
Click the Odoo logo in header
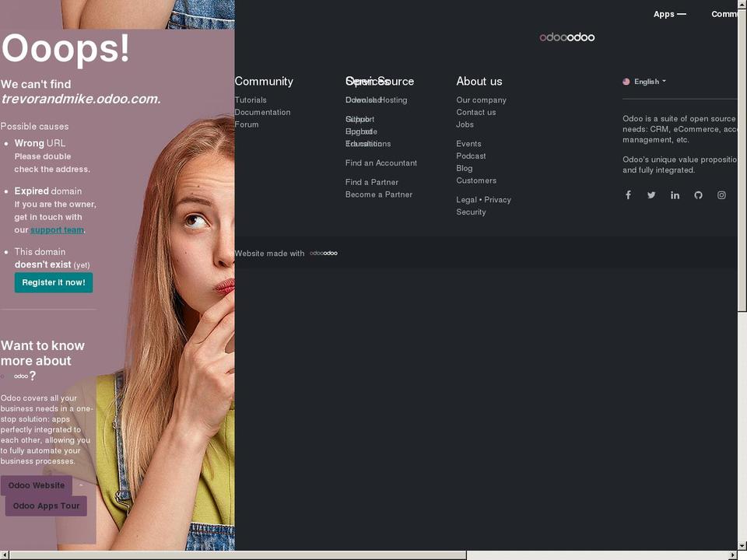pyautogui.click(x=567, y=37)
